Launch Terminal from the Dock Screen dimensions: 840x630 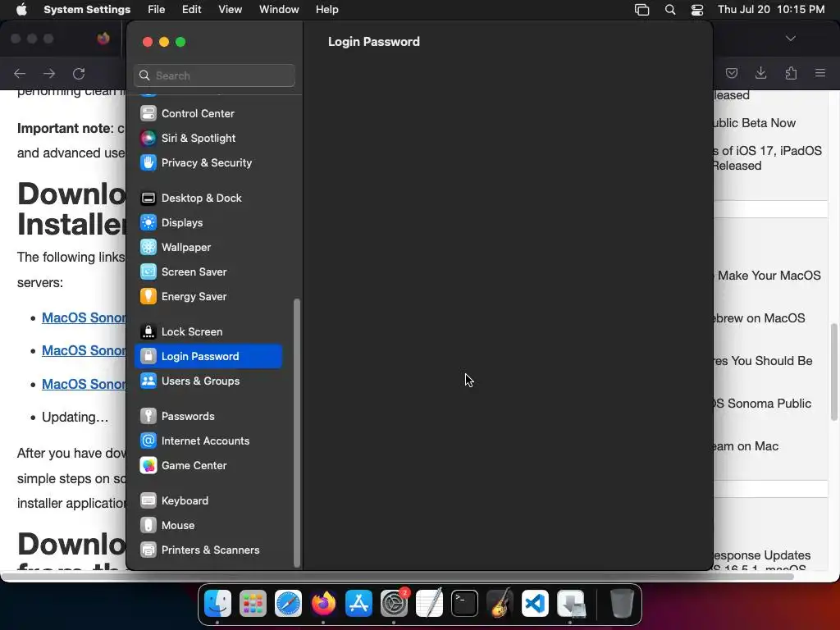pyautogui.click(x=464, y=604)
